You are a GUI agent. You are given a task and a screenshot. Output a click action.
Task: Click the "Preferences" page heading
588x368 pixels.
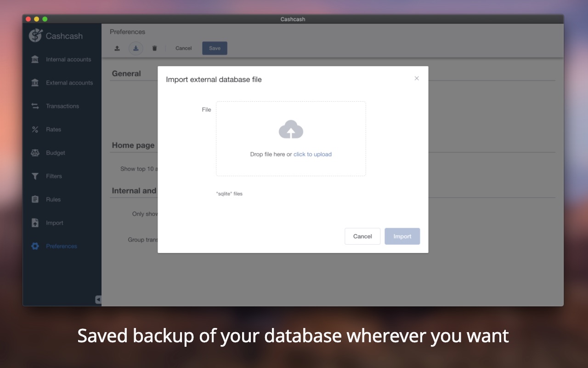[x=127, y=32]
